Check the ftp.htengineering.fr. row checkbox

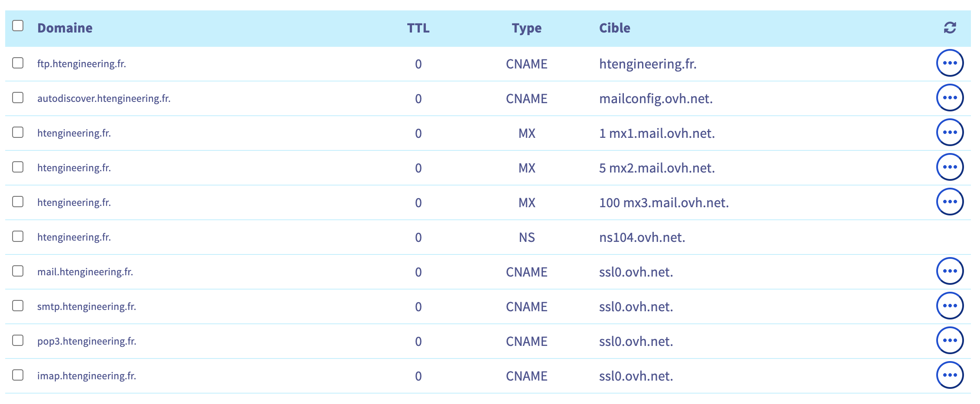pyautogui.click(x=18, y=63)
